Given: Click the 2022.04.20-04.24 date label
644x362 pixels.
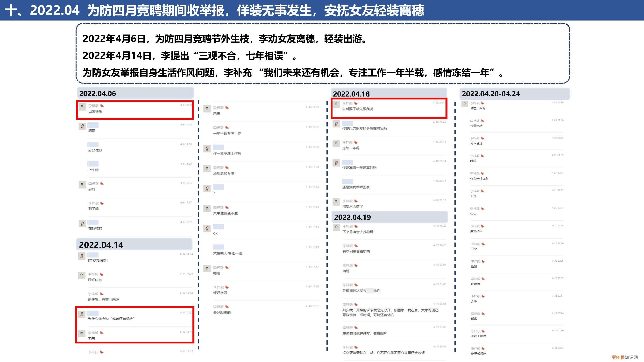Looking at the screenshot, I should click(x=491, y=94).
